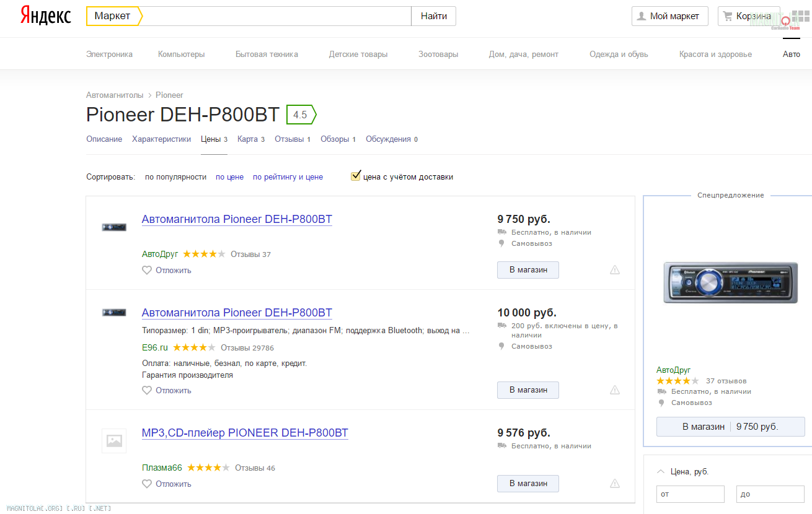Open АвтоДруг shop link in offers list
This screenshot has height=514, width=812.
(160, 254)
